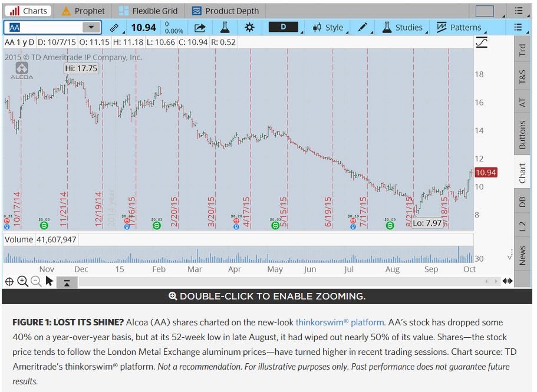
Task: Open the Trd sidebar tab
Action: pos(522,50)
